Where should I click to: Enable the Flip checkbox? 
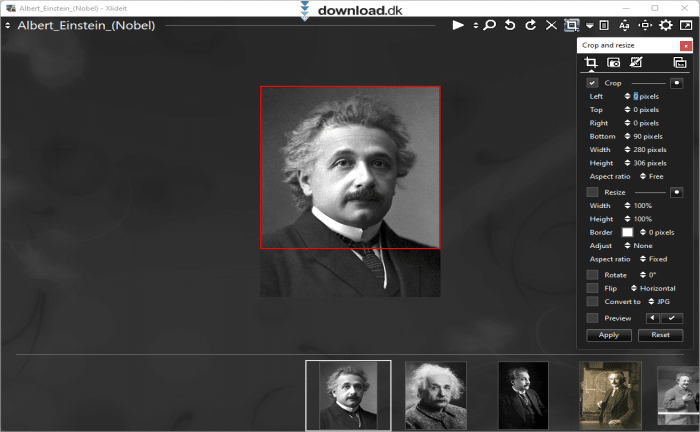[592, 288]
